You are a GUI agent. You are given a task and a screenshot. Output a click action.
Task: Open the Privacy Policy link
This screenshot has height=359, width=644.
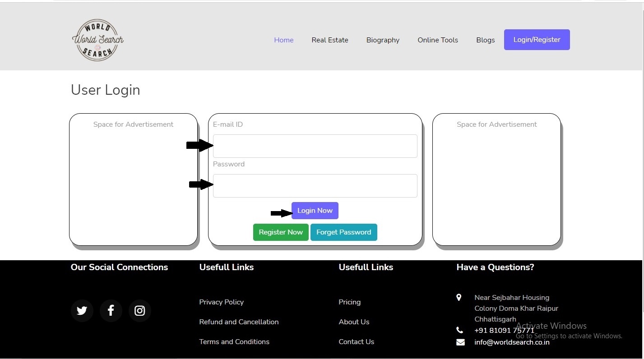(x=221, y=302)
